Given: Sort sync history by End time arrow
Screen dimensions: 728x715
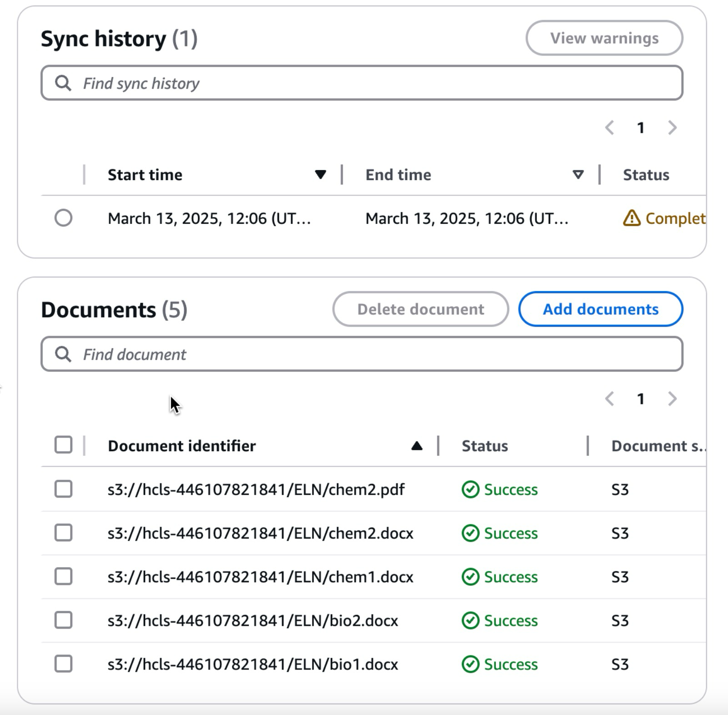Looking at the screenshot, I should coord(578,175).
